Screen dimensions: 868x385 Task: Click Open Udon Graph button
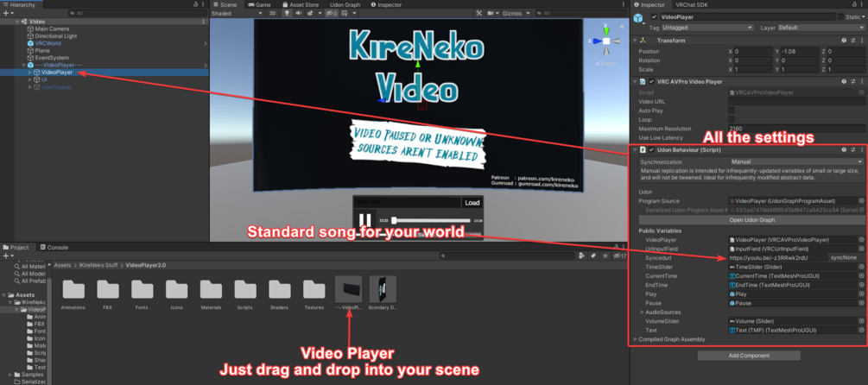coord(751,220)
